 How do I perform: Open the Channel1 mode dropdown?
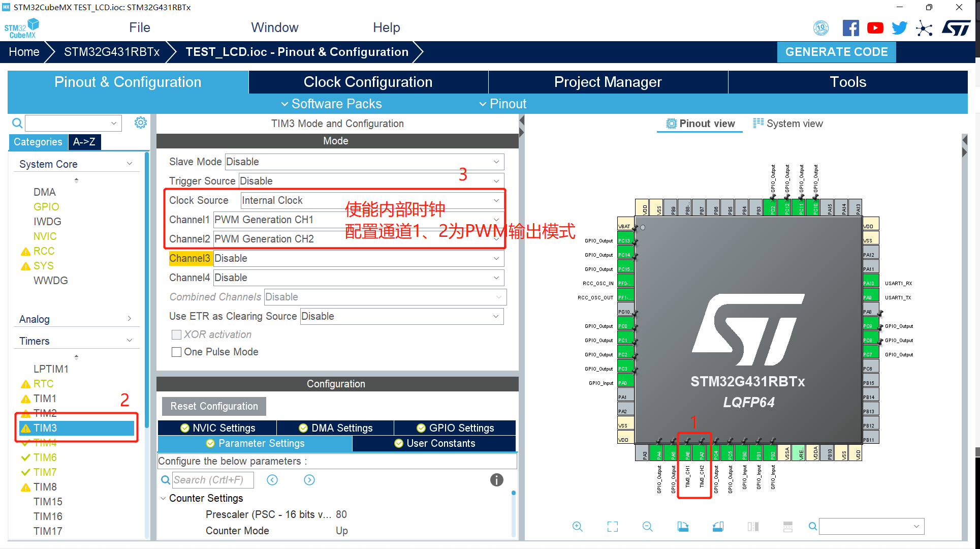point(359,220)
